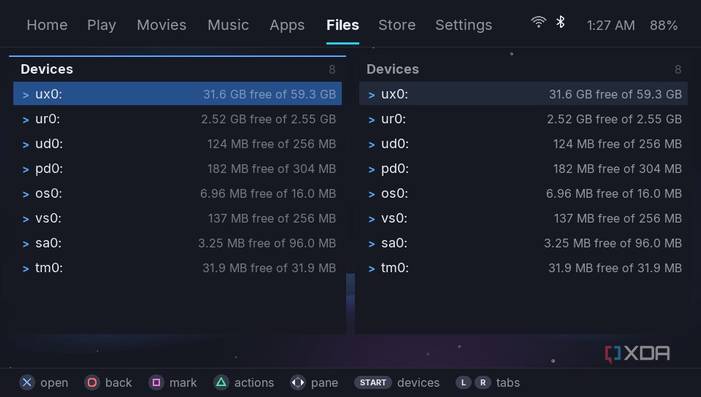Select pd0: device name in right pane
701x397 pixels.
pos(395,169)
